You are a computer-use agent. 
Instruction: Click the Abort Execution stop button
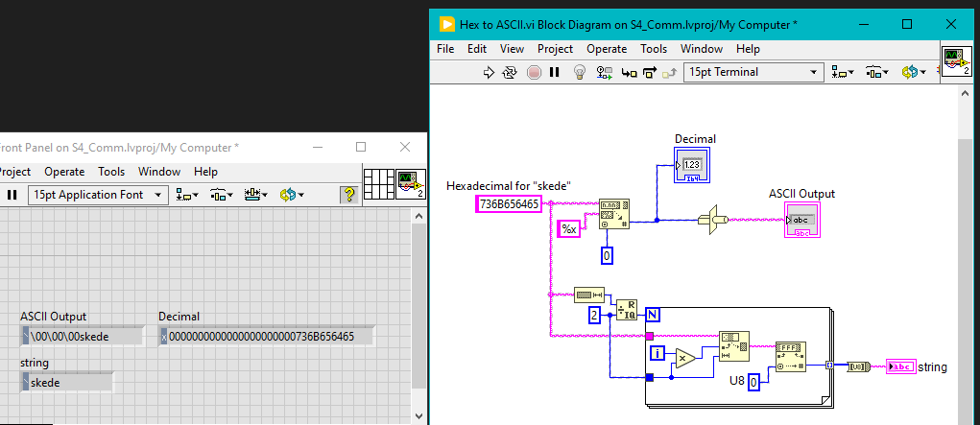tap(534, 72)
